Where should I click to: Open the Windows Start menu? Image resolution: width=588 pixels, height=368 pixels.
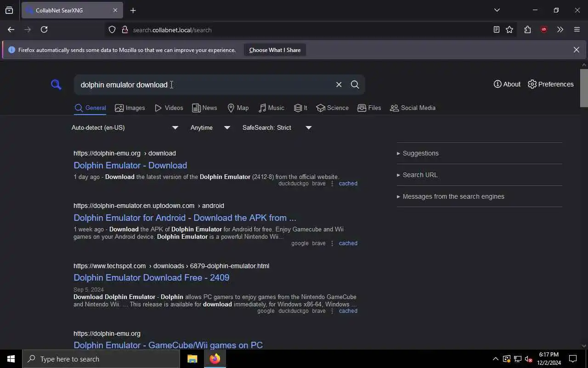(x=11, y=359)
